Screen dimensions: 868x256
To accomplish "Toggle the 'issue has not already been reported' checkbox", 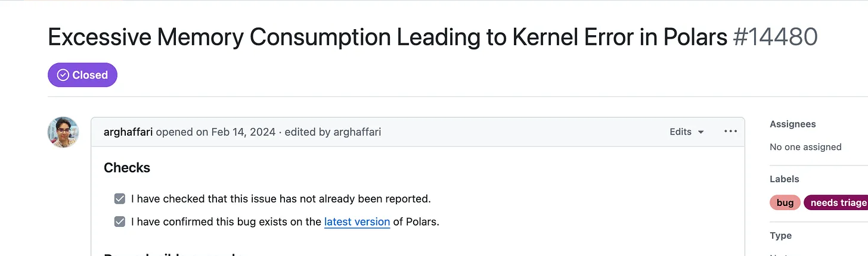I will (120, 199).
